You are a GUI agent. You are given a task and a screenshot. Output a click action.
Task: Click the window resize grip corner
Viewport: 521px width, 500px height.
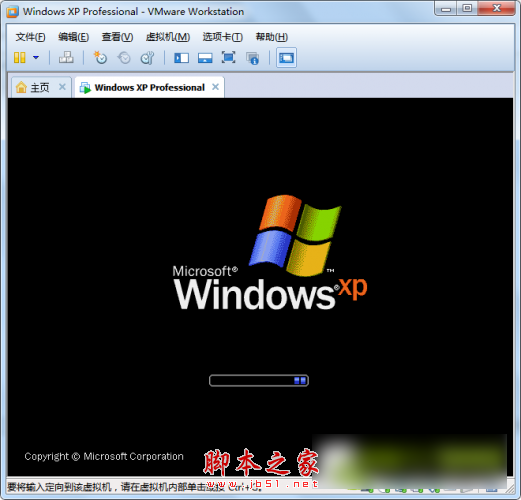(x=510, y=489)
